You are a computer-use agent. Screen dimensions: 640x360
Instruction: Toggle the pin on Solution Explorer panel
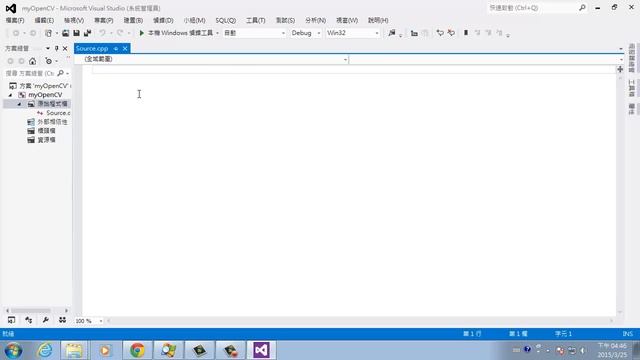click(x=57, y=48)
